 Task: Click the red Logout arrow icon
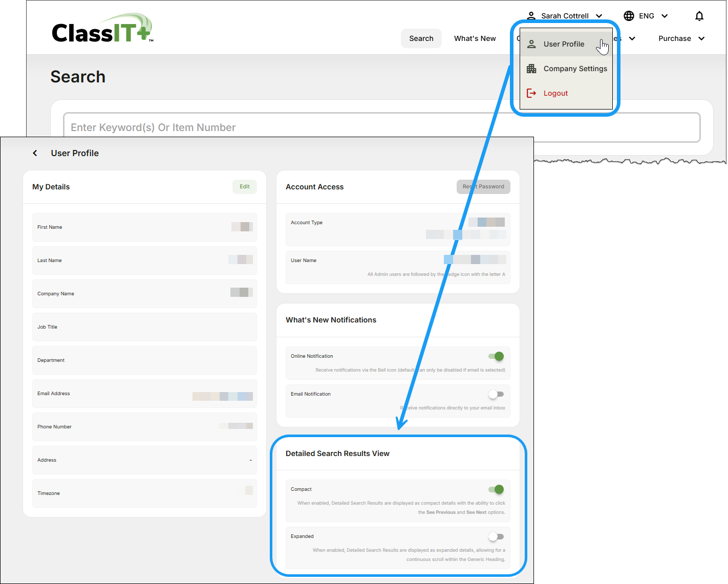point(531,93)
